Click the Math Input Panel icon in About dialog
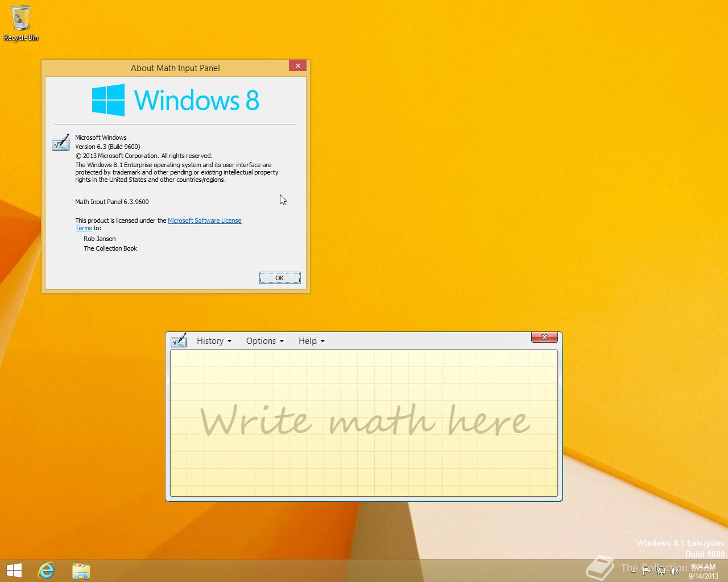The width and height of the screenshot is (728, 582). [60, 143]
